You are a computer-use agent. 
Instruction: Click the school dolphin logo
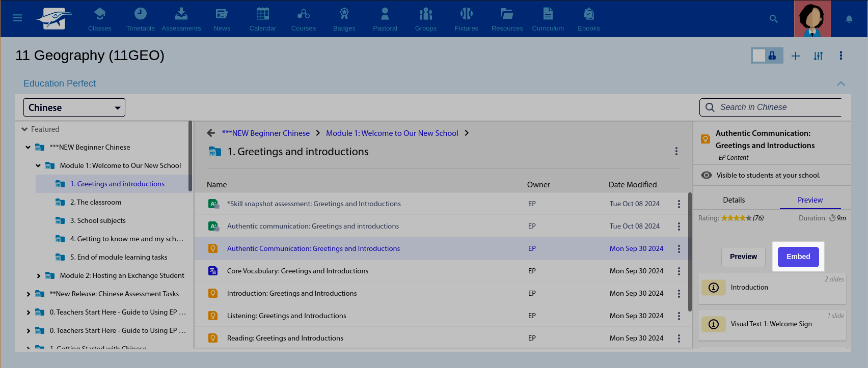[54, 19]
